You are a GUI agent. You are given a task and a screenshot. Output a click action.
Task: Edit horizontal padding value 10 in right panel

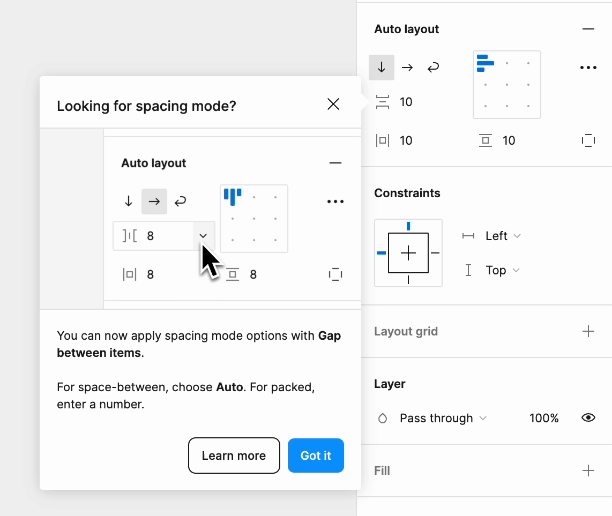coord(406,141)
